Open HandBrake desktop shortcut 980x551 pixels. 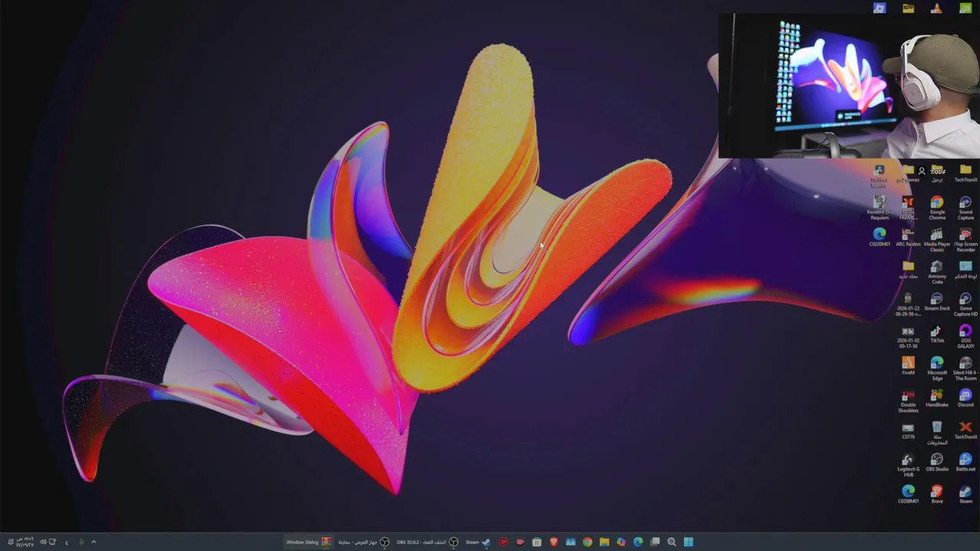(937, 399)
